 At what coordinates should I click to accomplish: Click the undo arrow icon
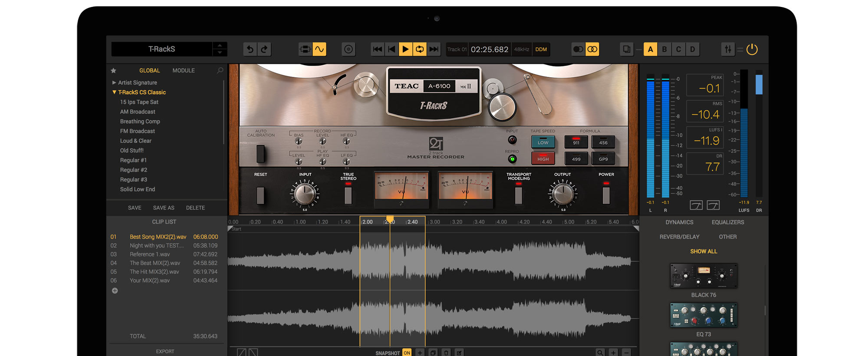[250, 49]
